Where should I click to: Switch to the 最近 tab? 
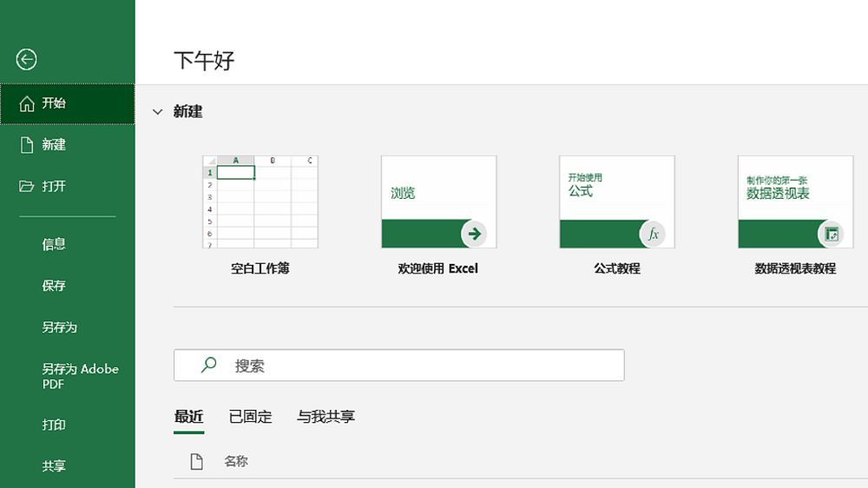click(x=188, y=417)
